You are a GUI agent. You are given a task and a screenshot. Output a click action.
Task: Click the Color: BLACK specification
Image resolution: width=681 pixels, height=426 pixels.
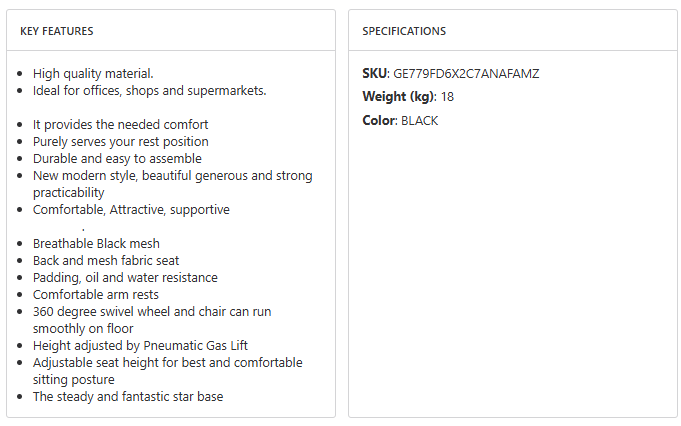[x=400, y=121]
